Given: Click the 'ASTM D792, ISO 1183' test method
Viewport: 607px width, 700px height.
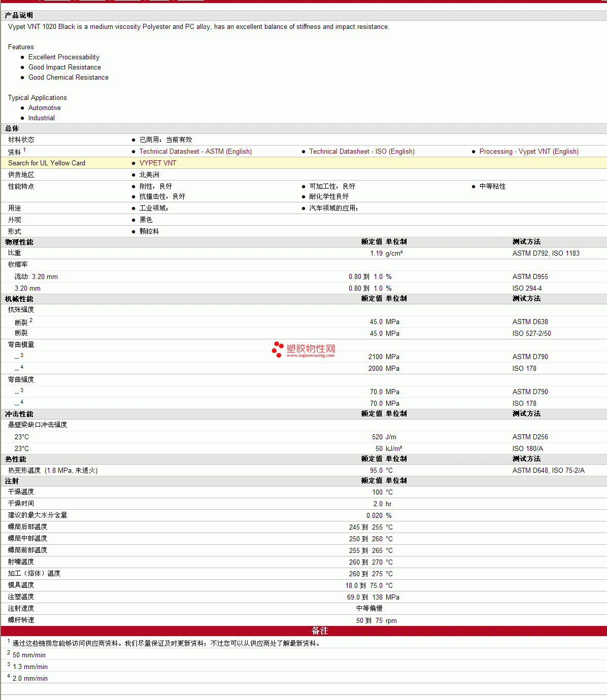Looking at the screenshot, I should coord(546,253).
